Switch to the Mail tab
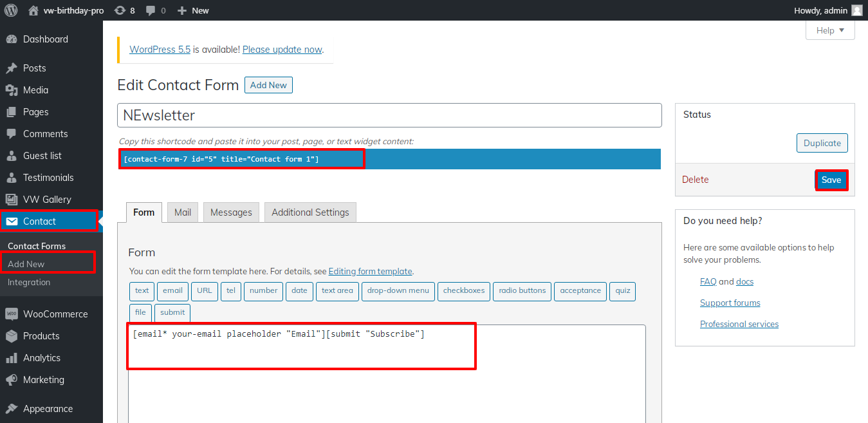Viewport: 868px width, 423px height. point(183,212)
